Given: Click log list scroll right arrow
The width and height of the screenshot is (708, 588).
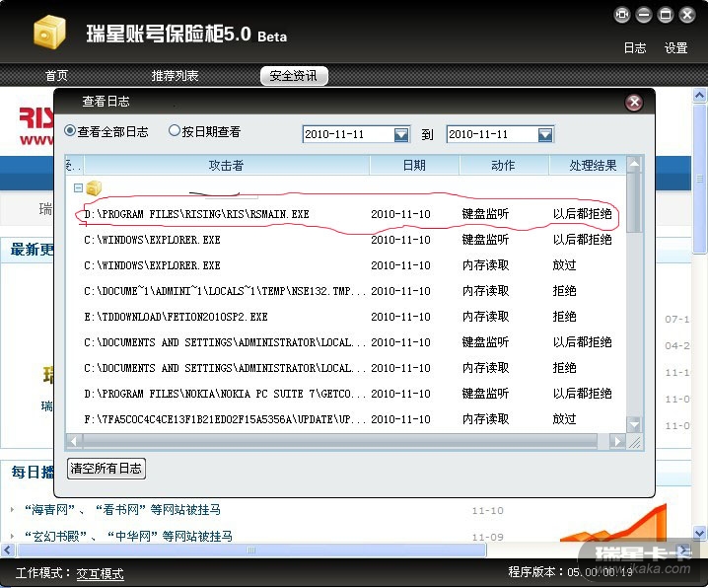Looking at the screenshot, I should [x=617, y=441].
